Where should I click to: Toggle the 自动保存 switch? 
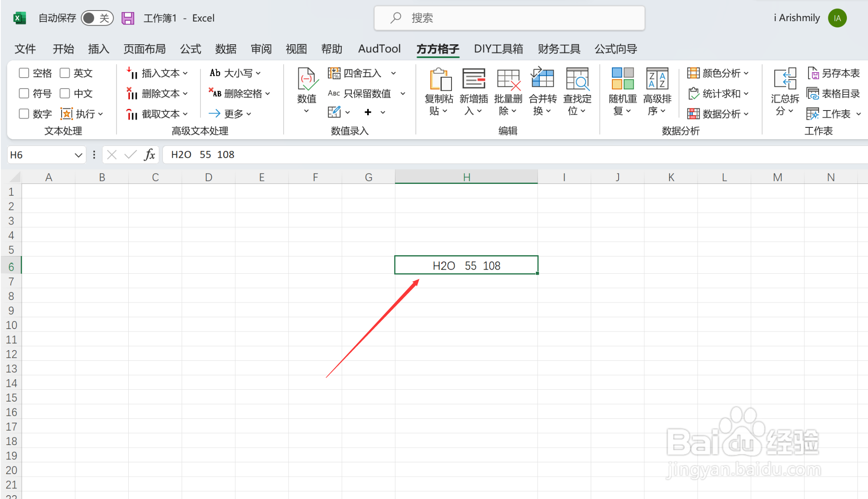point(97,18)
